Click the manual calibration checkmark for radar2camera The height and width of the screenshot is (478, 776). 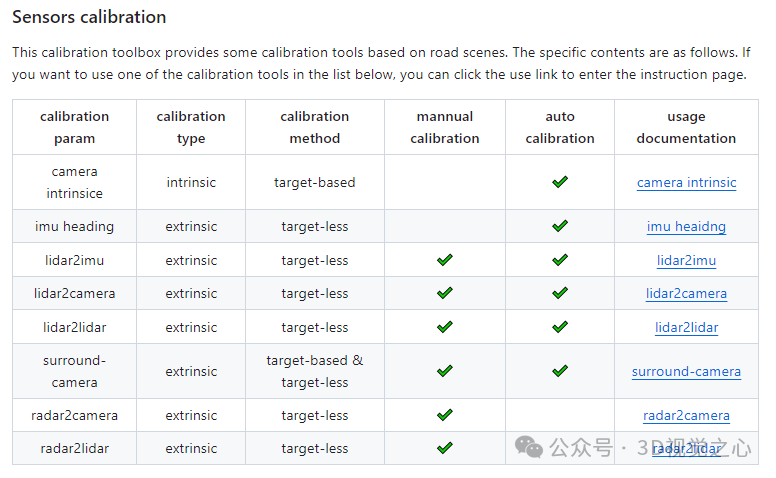click(x=444, y=415)
